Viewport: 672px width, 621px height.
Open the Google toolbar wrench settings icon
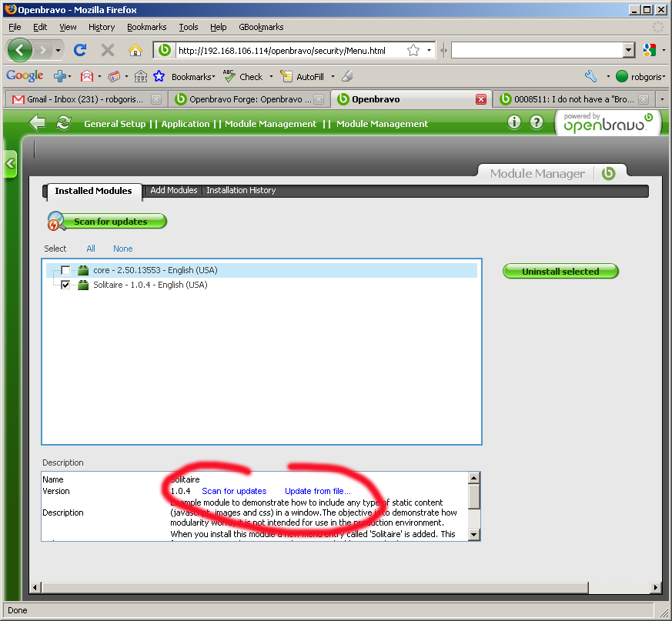pos(590,76)
